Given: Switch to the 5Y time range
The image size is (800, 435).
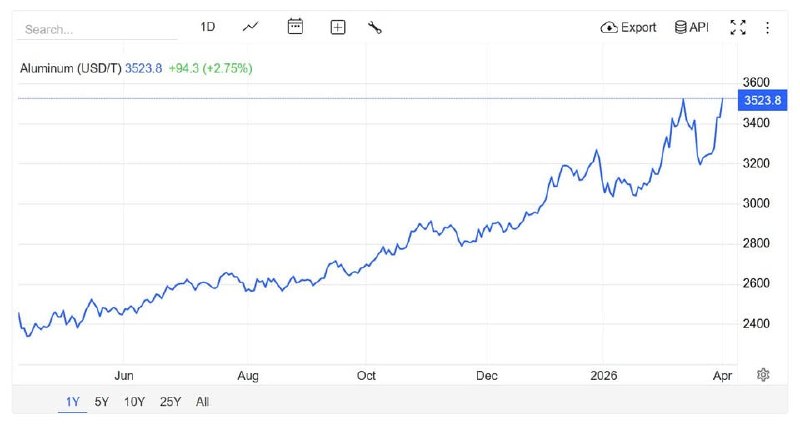Looking at the screenshot, I should 101,402.
